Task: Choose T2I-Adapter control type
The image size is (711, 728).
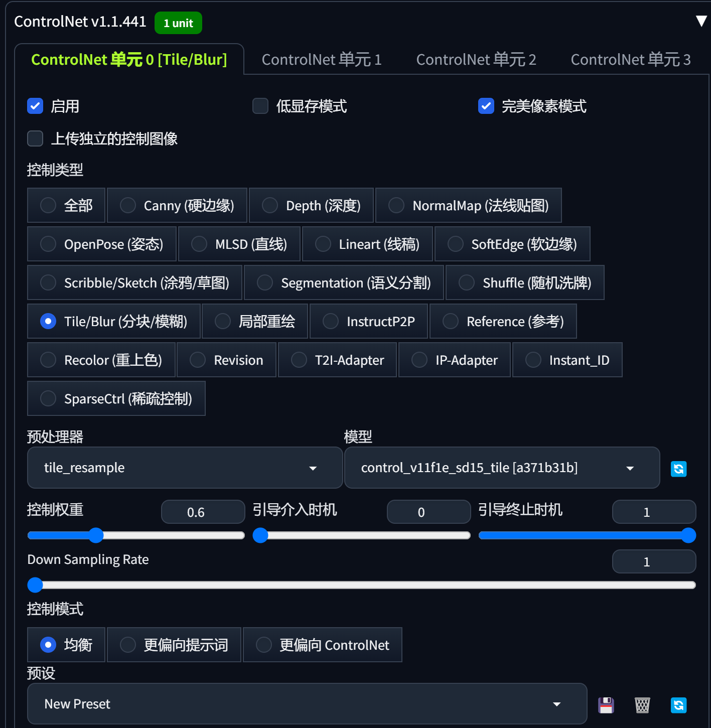Action: click(338, 360)
